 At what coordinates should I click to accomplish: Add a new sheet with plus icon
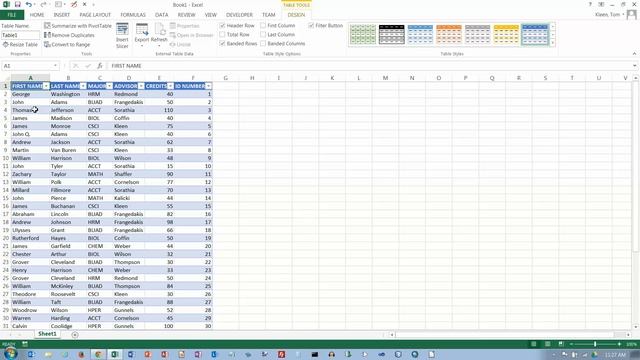[x=75, y=335]
